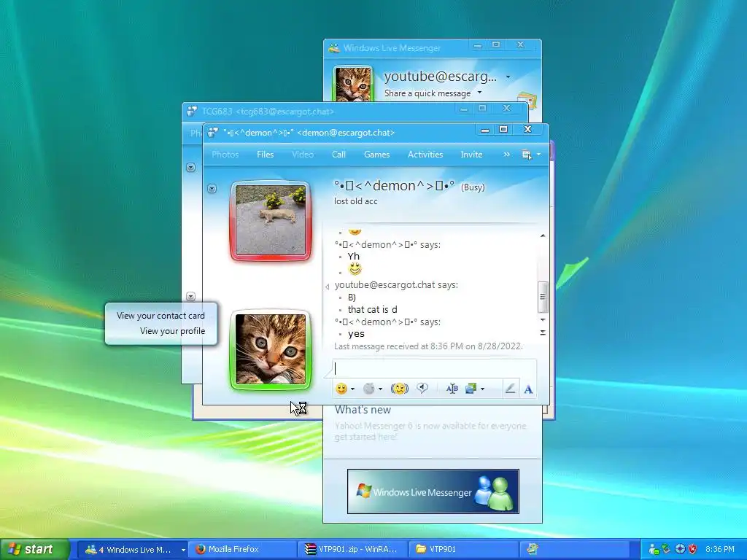Expand the background picture dropdown arrow

tap(483, 389)
